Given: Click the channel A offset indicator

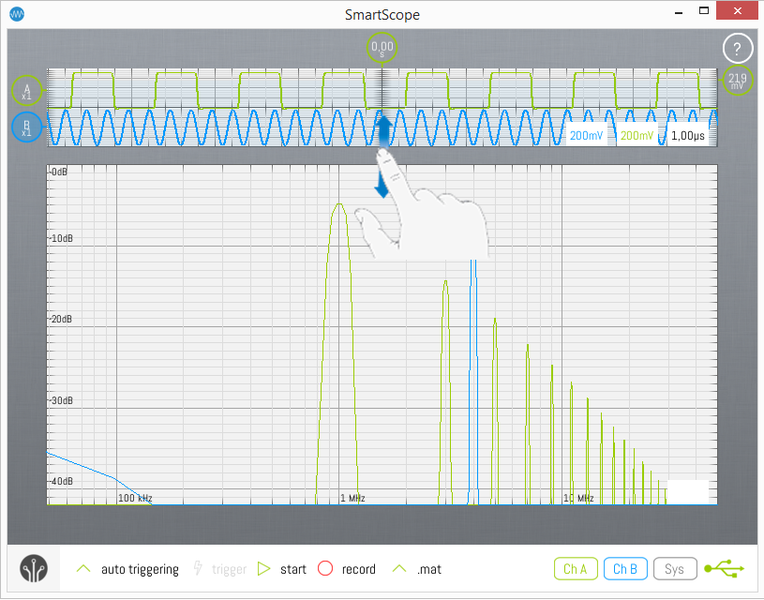Looking at the screenshot, I should coord(26,91).
